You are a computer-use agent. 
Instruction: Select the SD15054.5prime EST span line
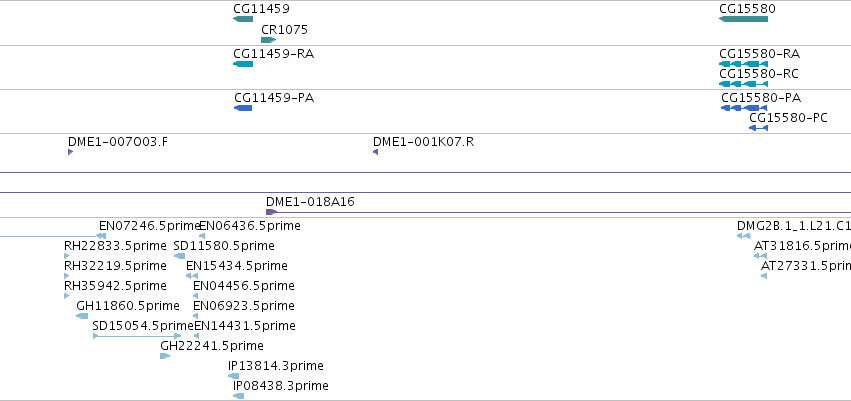(137, 336)
